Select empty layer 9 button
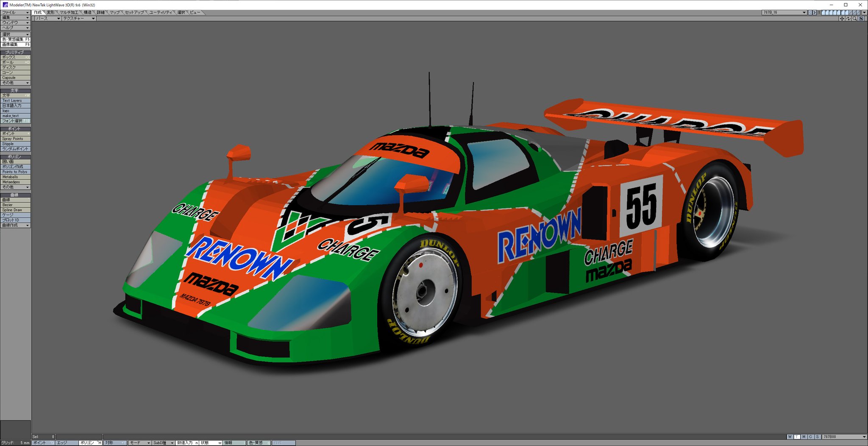 pos(854,12)
